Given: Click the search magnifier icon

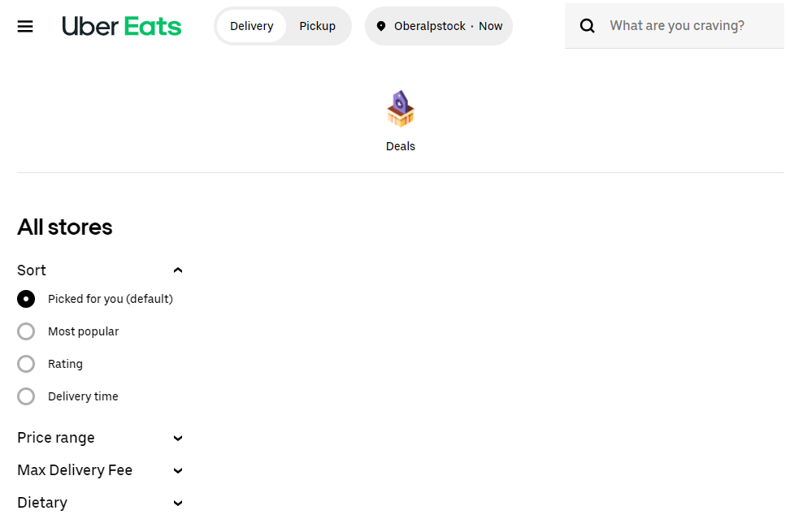Looking at the screenshot, I should tap(587, 26).
